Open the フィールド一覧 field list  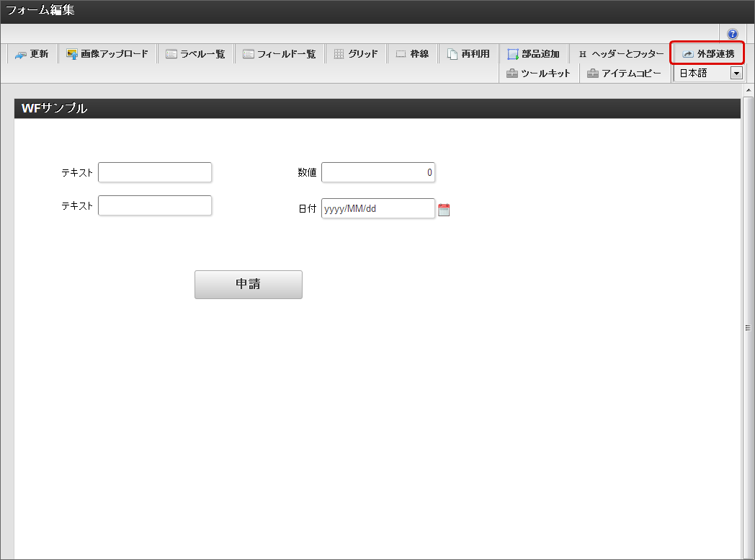point(280,54)
